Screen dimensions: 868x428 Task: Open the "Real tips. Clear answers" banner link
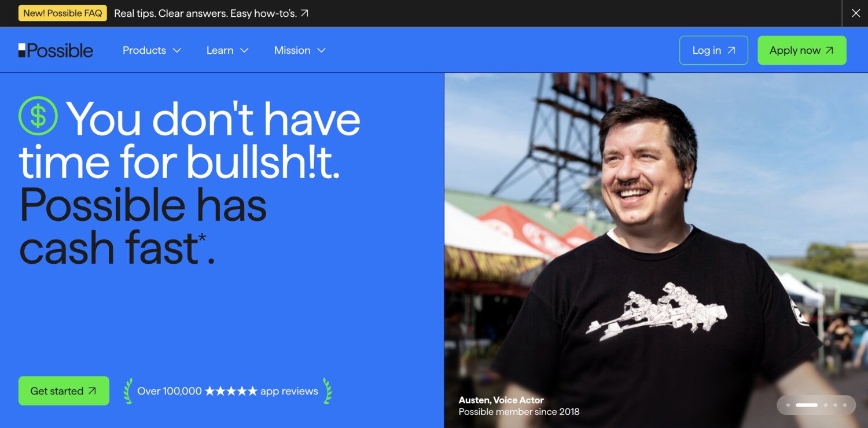pyautogui.click(x=211, y=13)
